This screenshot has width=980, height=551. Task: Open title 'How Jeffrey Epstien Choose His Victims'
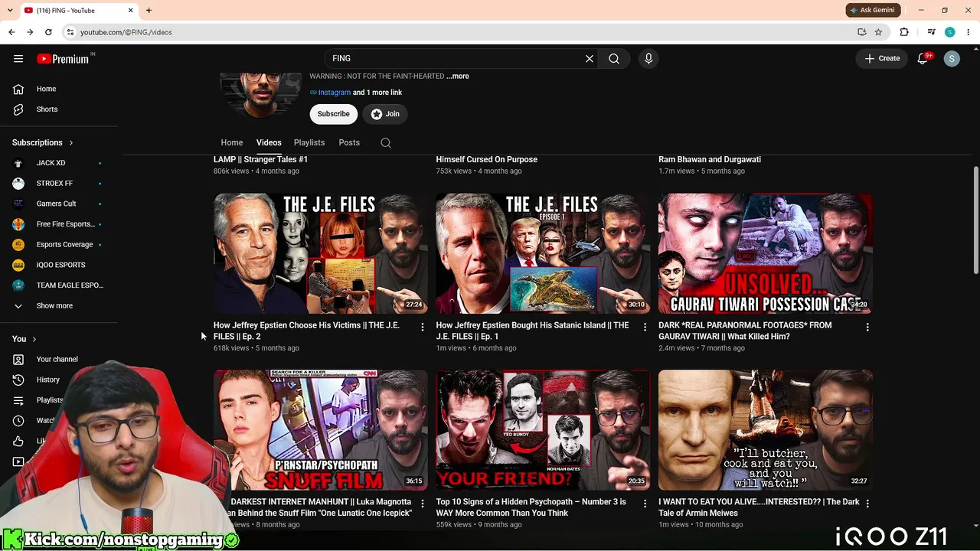pos(306,331)
